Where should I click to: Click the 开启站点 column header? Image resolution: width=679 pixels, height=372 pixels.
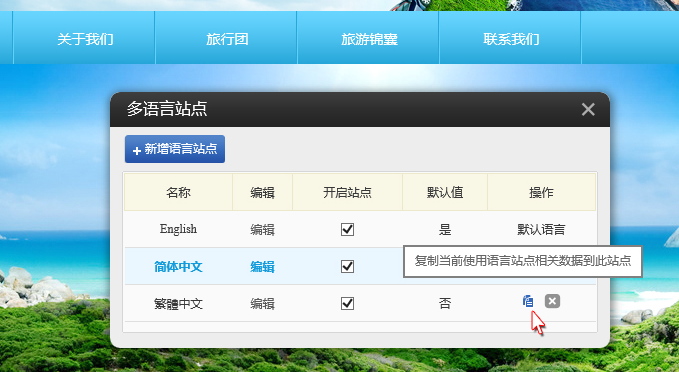[347, 192]
